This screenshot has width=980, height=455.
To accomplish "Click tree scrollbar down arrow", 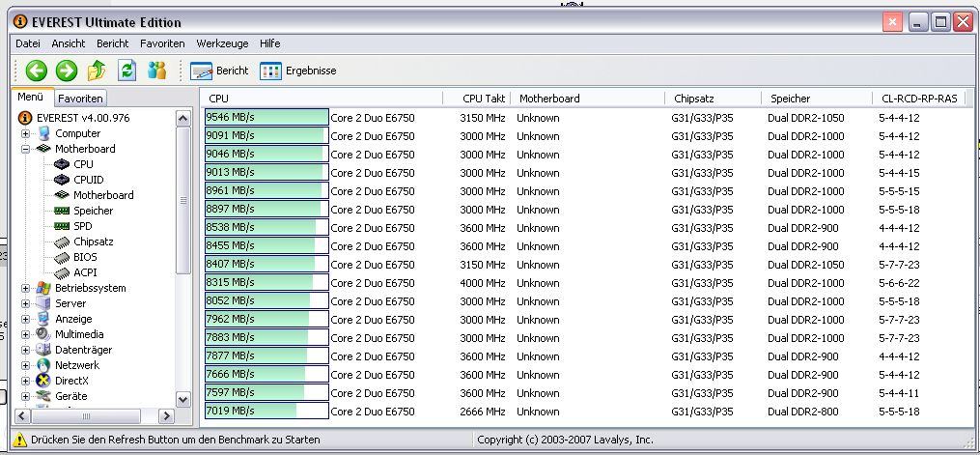I will [183, 399].
